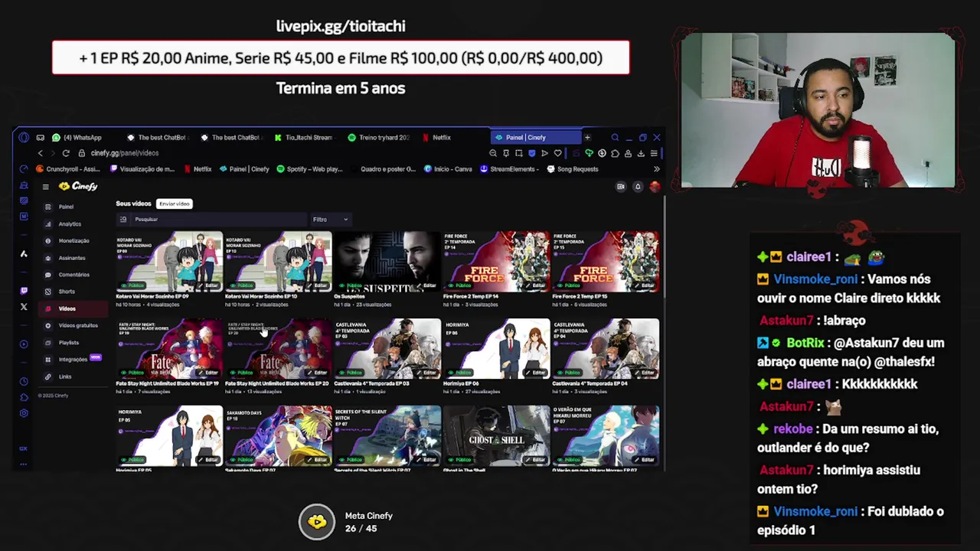Switch to the Treino tryhard tab
980x551 pixels.
tap(378, 138)
